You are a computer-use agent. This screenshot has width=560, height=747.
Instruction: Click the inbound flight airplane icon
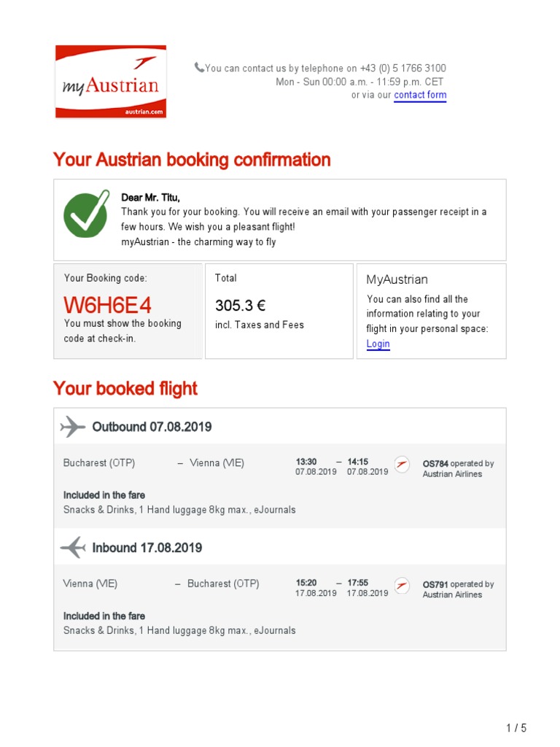tap(72, 547)
